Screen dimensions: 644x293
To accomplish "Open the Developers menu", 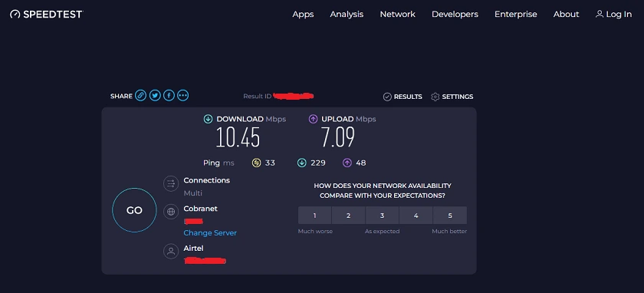I will (x=455, y=14).
